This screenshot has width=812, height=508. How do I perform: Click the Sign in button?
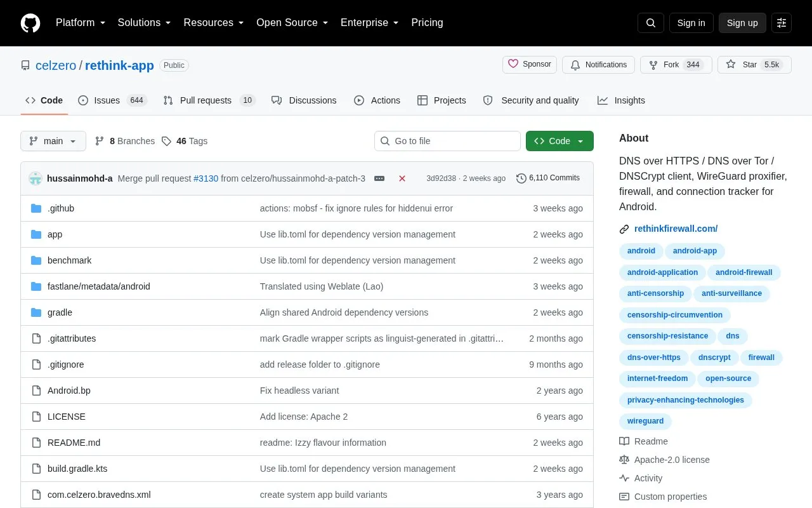point(691,23)
